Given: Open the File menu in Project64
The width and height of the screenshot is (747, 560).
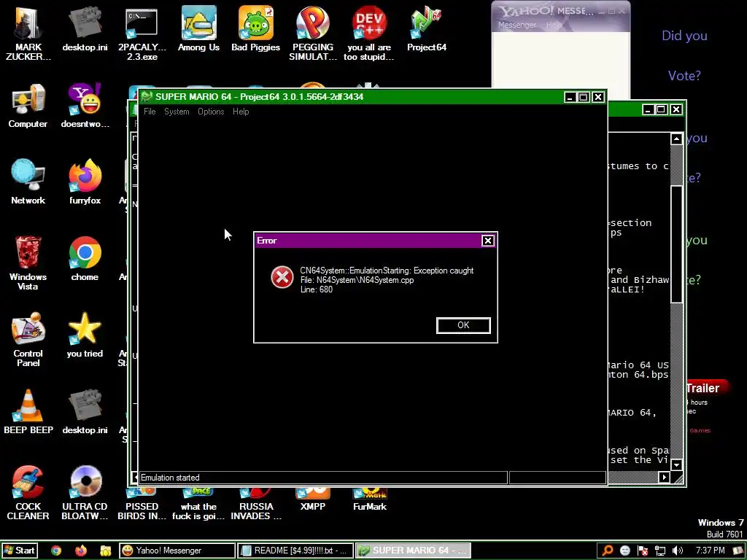Looking at the screenshot, I should pyautogui.click(x=150, y=112).
